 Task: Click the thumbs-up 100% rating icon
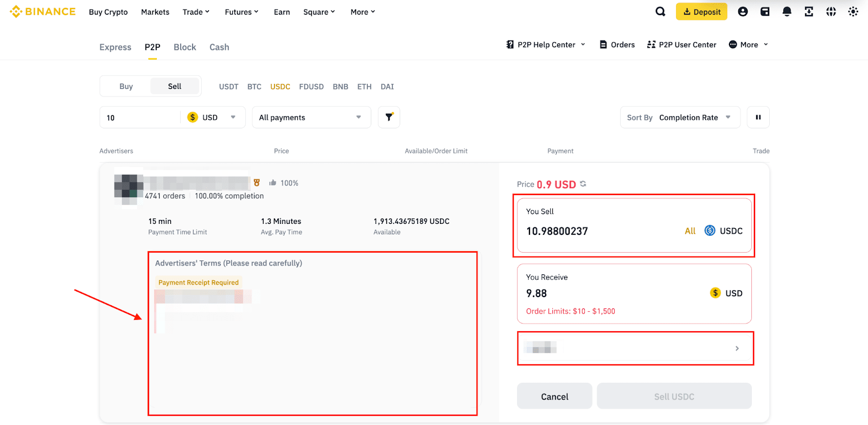273,183
